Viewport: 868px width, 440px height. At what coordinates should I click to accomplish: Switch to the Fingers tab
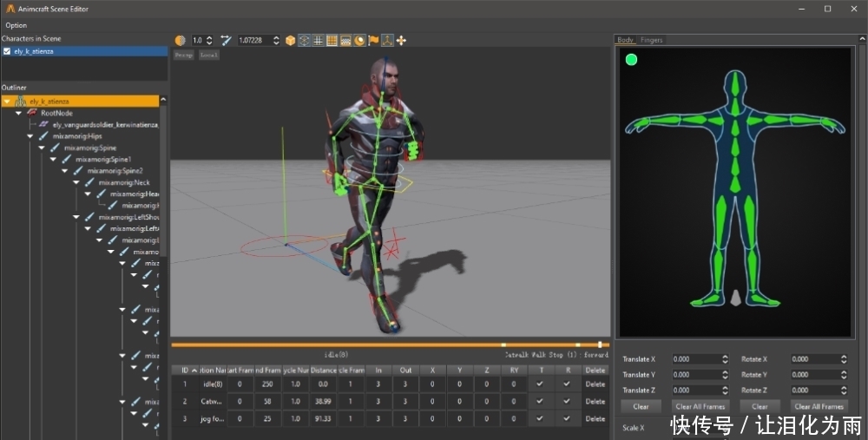[652, 40]
